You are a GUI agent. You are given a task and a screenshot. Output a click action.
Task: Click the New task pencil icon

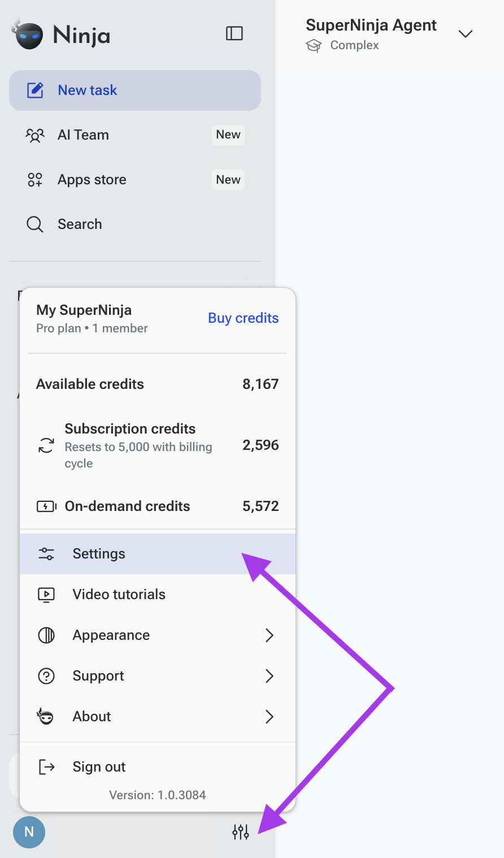35,90
